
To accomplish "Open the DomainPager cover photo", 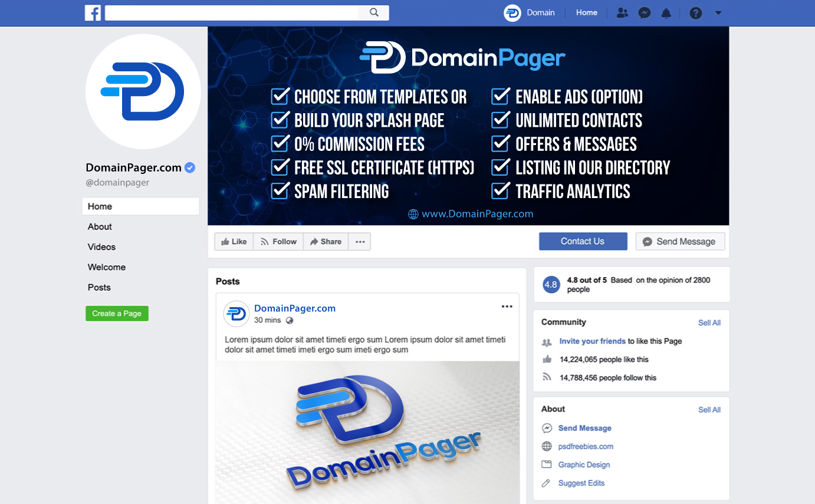I will (x=468, y=126).
